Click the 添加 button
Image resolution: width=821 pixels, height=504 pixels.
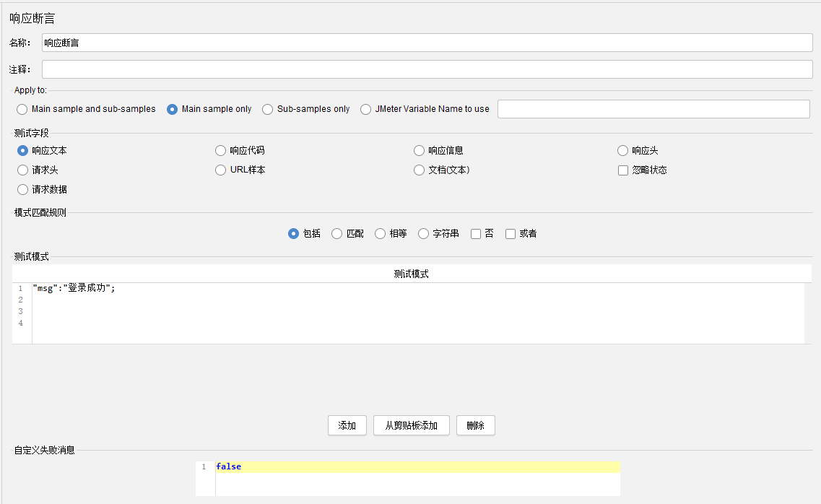347,425
